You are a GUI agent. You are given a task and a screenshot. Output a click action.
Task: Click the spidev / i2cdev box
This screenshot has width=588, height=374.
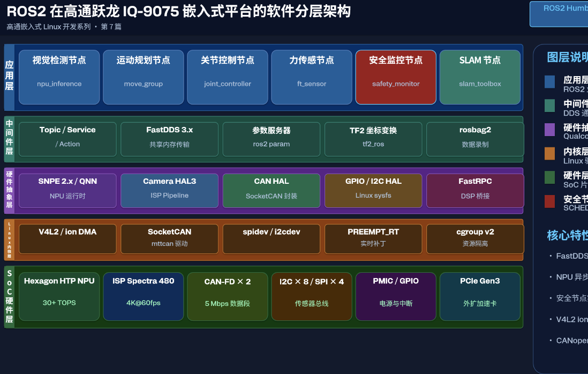click(272, 239)
